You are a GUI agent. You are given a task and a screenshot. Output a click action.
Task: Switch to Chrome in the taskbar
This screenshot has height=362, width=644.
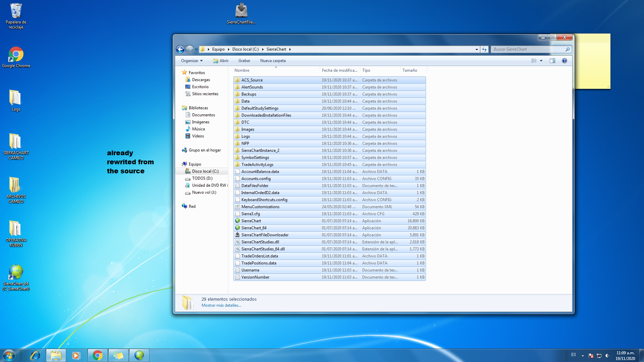pos(98,355)
